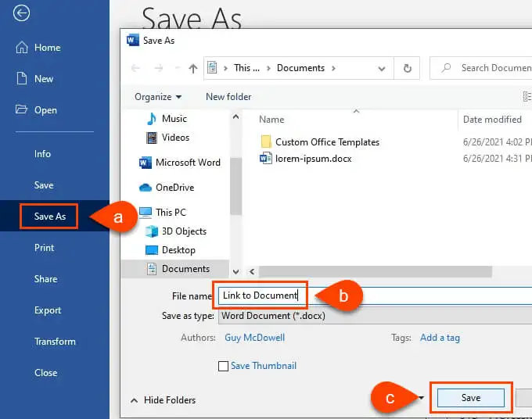Click 'This ...' in the address path
The image size is (532, 419).
tap(246, 68)
